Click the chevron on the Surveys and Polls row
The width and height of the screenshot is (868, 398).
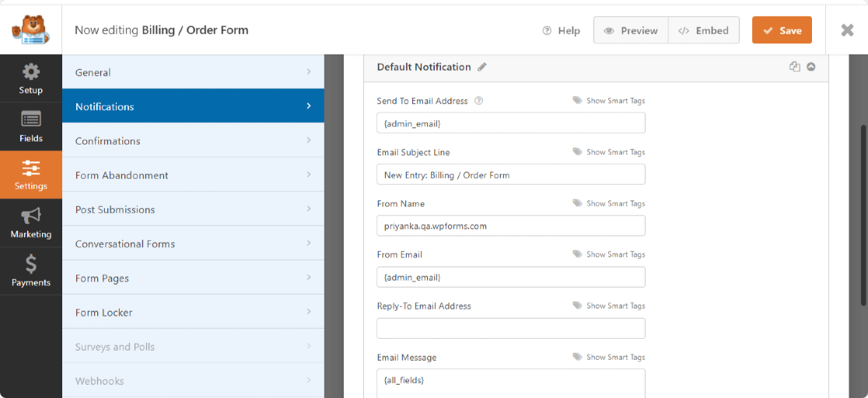(309, 347)
